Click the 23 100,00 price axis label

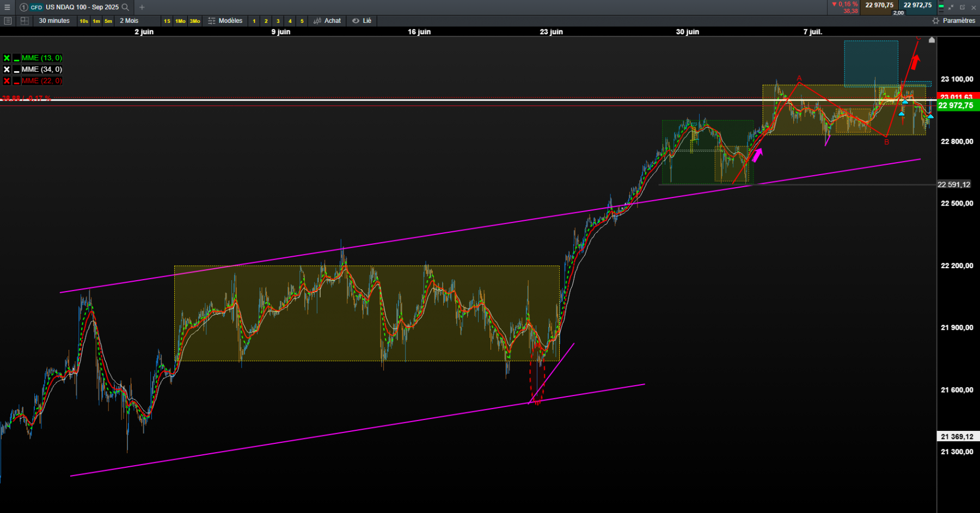pyautogui.click(x=957, y=79)
